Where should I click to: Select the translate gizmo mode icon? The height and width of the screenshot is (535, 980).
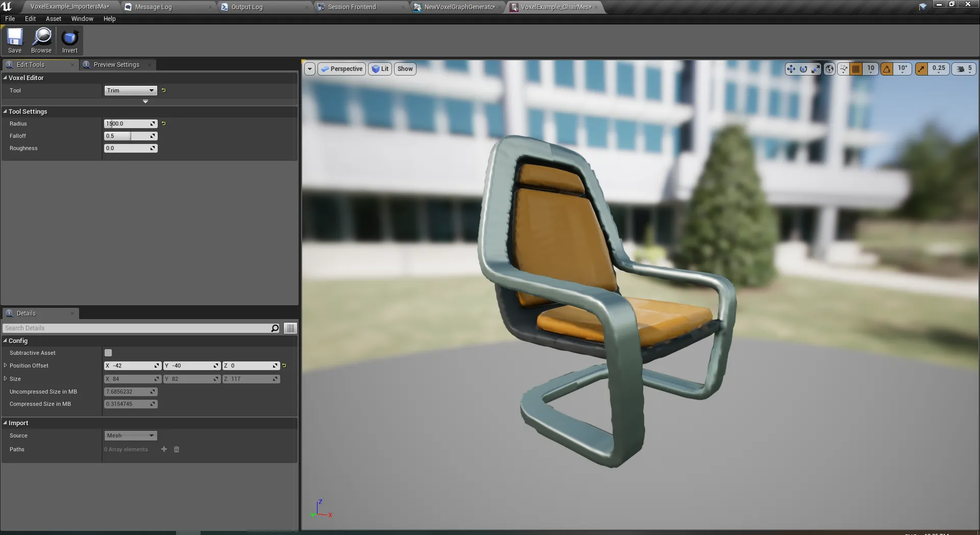coord(791,69)
